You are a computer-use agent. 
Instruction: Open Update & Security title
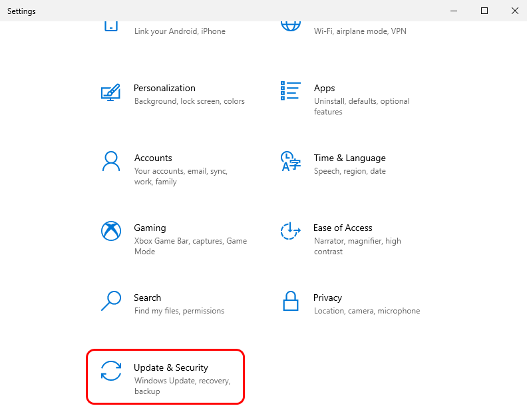pos(171,368)
